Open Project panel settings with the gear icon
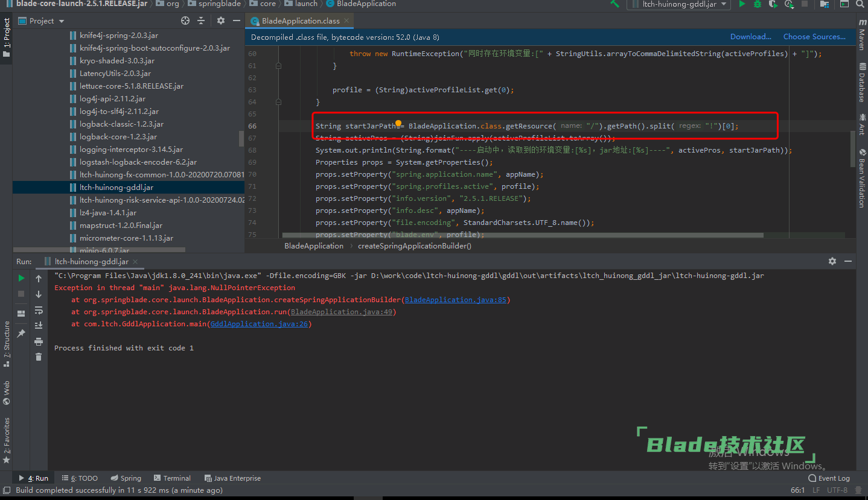This screenshot has height=500, width=868. click(221, 21)
